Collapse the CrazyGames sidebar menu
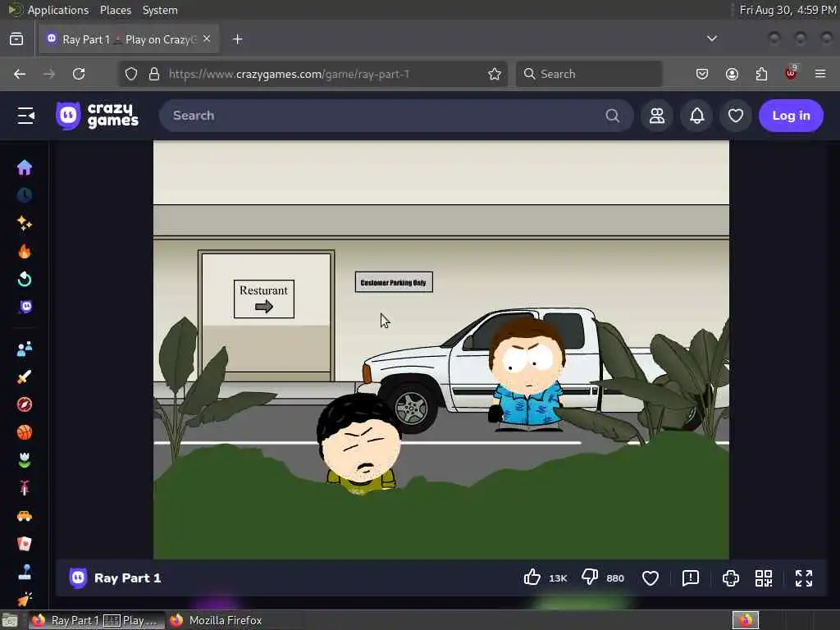This screenshot has width=840, height=630. click(25, 116)
